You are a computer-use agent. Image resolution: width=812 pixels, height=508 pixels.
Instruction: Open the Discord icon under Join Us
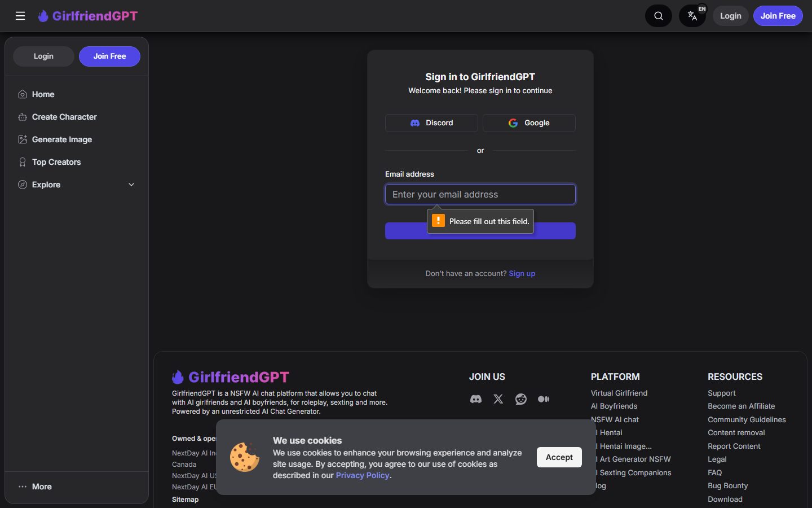(x=476, y=399)
